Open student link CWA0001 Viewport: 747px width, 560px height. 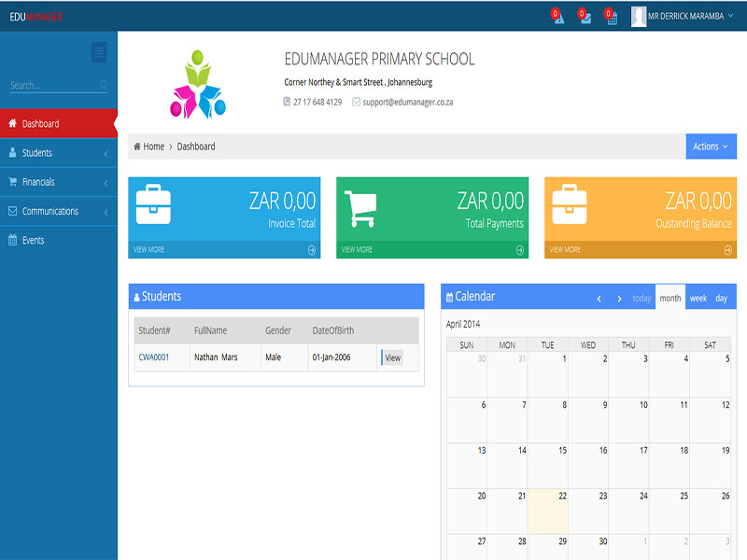[x=154, y=357]
